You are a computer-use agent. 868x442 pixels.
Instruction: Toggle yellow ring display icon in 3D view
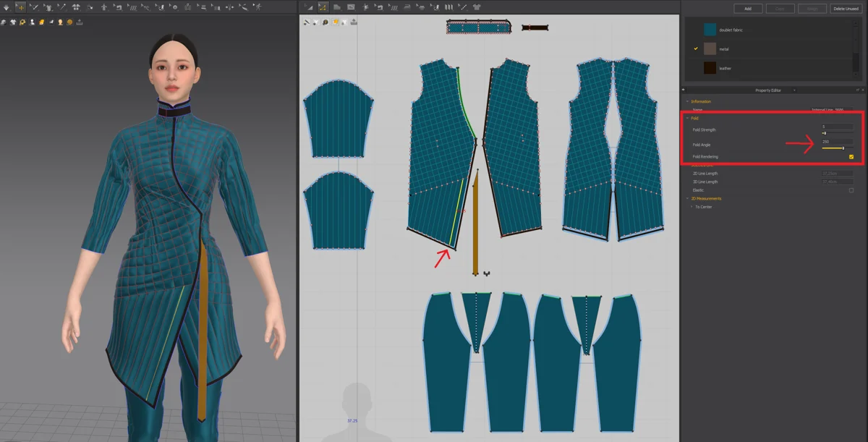pos(22,22)
